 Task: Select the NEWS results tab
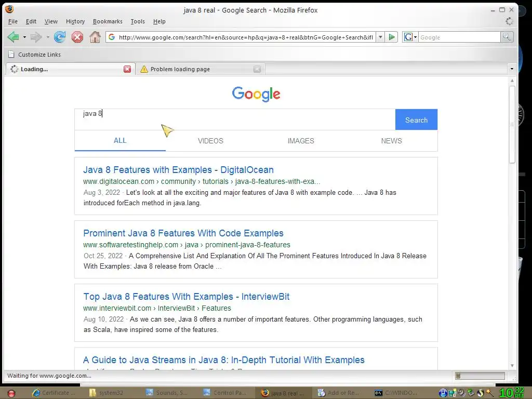(x=392, y=141)
